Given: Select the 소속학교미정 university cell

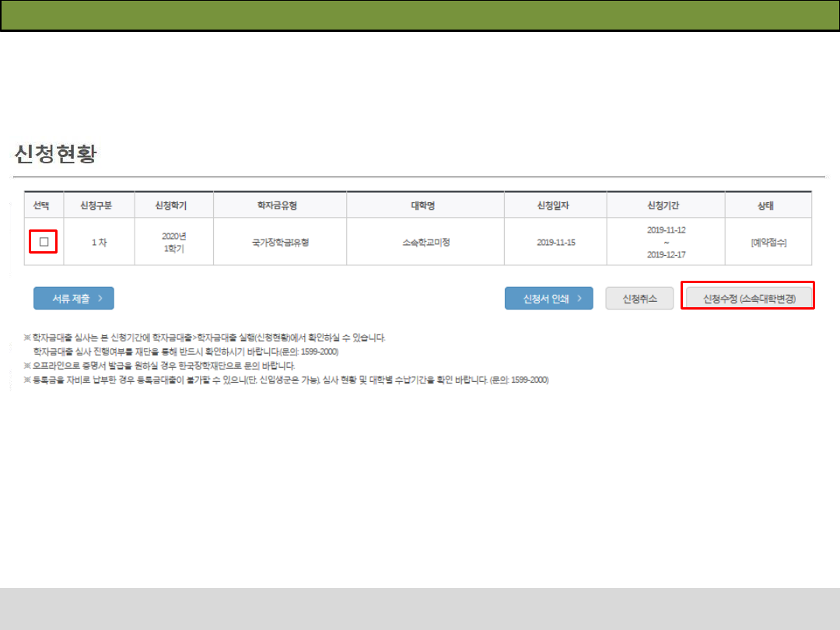Looking at the screenshot, I should pos(425,242).
